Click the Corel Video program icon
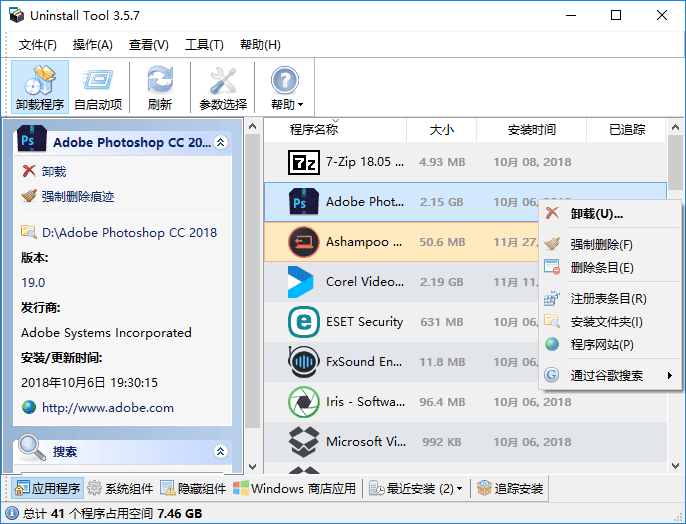Image resolution: width=686 pixels, height=524 pixels. point(301,282)
